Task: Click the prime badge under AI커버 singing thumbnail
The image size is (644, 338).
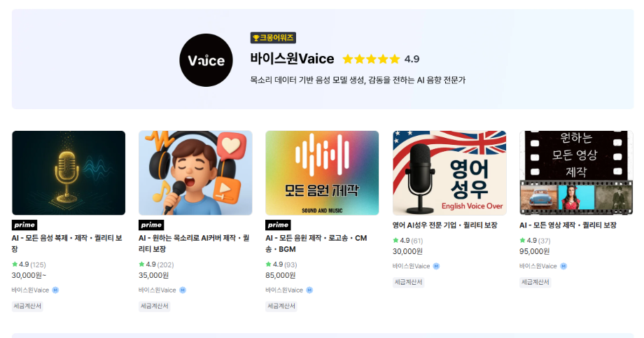Action: [x=151, y=225]
